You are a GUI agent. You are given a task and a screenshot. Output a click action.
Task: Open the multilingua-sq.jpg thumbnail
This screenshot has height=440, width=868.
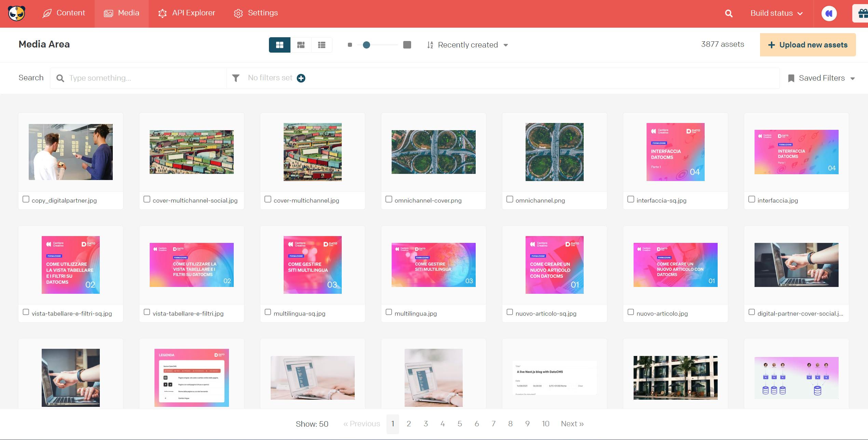313,265
